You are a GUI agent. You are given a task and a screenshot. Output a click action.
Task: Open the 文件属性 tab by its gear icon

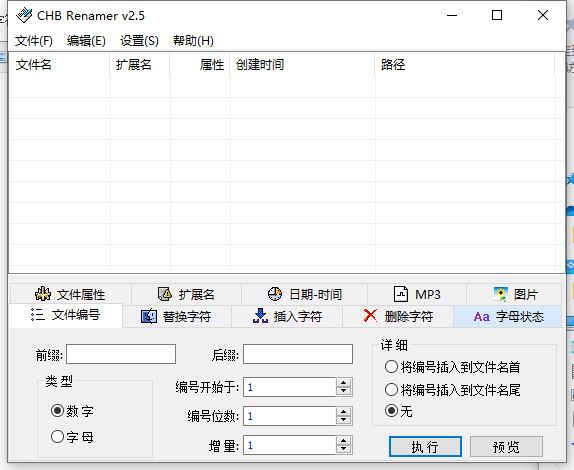coord(43,294)
